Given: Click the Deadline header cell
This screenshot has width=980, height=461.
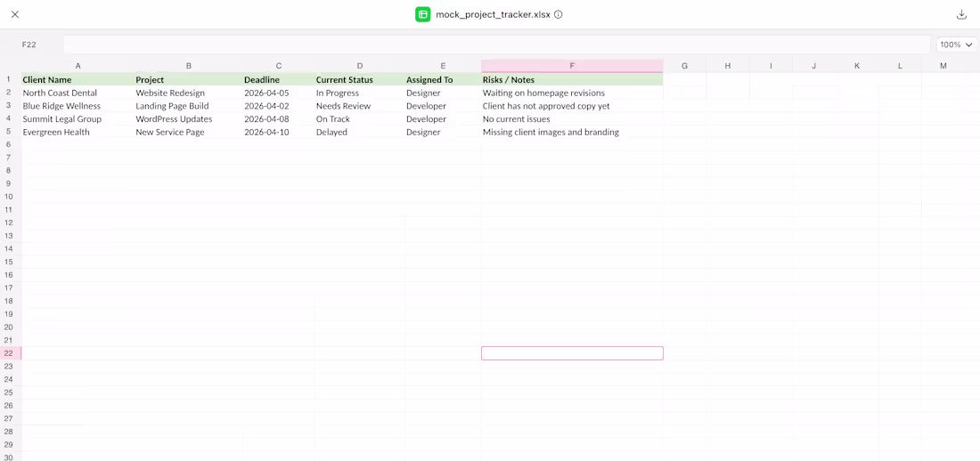Looking at the screenshot, I should click(x=279, y=79).
